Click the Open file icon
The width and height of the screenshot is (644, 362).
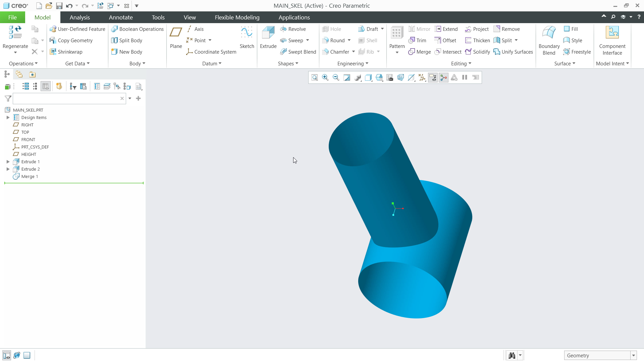click(x=49, y=6)
